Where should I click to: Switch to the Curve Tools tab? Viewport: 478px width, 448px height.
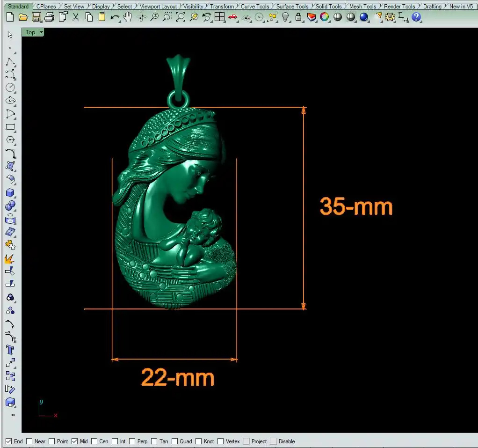(x=255, y=7)
